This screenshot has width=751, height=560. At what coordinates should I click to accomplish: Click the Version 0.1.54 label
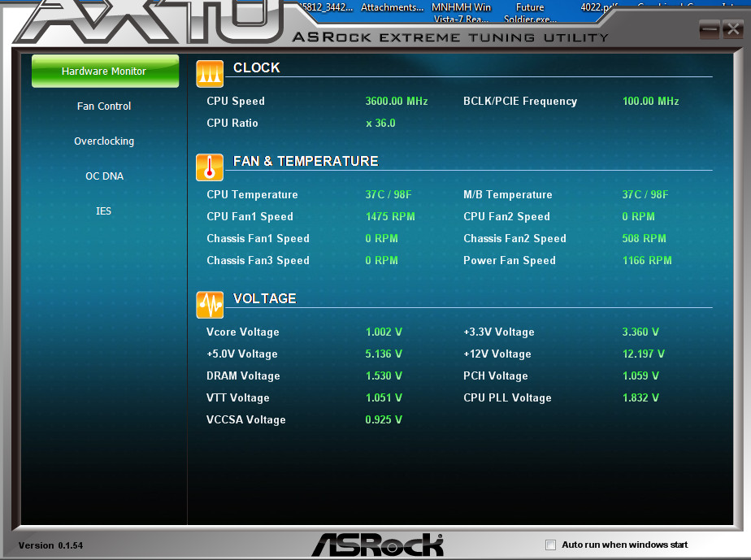(x=50, y=545)
